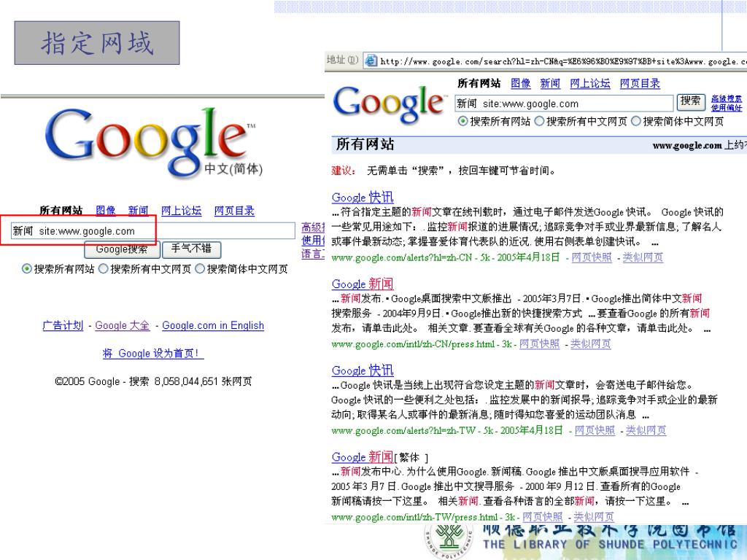Open 网页快照 for intl/zh-CN/press.html result
The height and width of the screenshot is (560, 747).
pyautogui.click(x=539, y=344)
